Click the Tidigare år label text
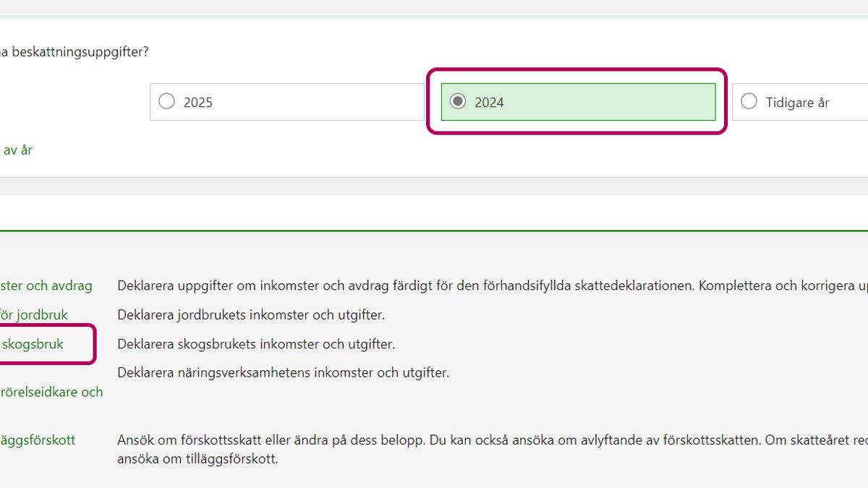The width and height of the screenshot is (868, 488). point(797,103)
